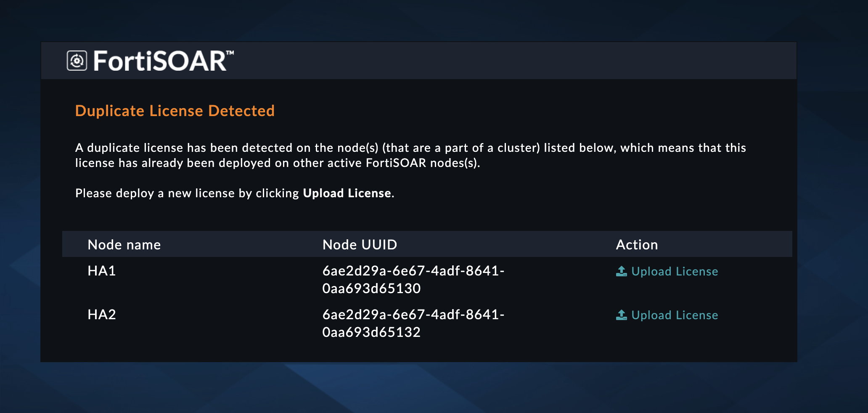868x413 pixels.
Task: Click HA2's UUID ending in 65132
Action: [x=413, y=323]
